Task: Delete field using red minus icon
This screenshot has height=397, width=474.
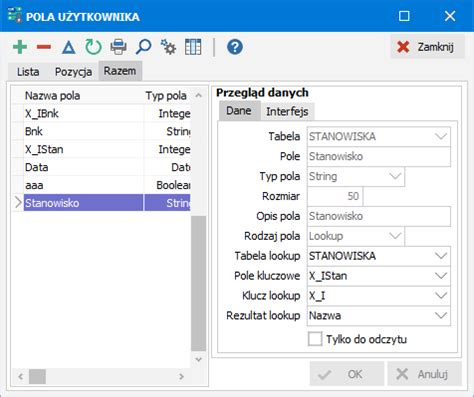Action: click(x=44, y=47)
